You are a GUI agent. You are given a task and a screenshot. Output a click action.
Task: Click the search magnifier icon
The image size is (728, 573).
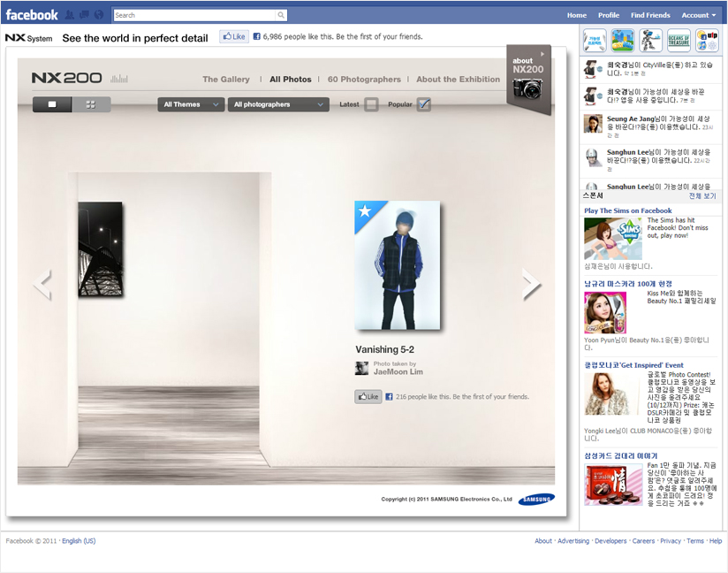(x=281, y=15)
